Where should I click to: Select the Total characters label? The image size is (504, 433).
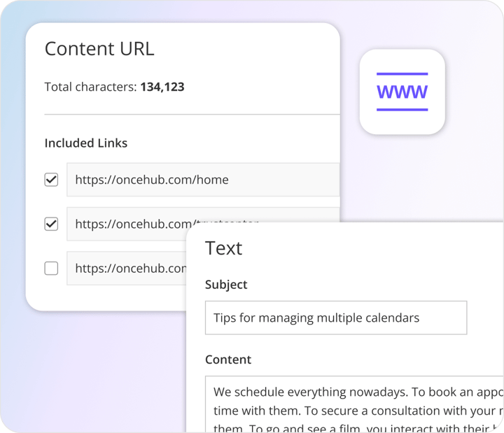91,87
